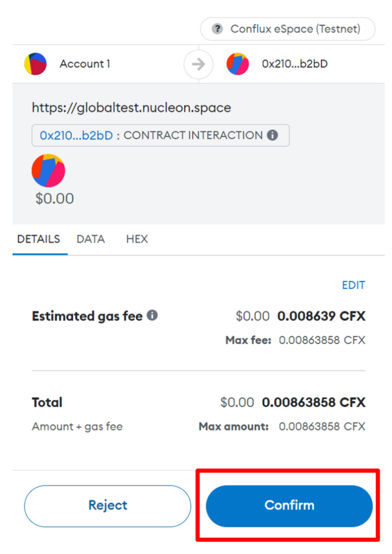Click the recipient address 0x210...b2bD text
The width and height of the screenshot is (392, 554).
click(x=295, y=64)
